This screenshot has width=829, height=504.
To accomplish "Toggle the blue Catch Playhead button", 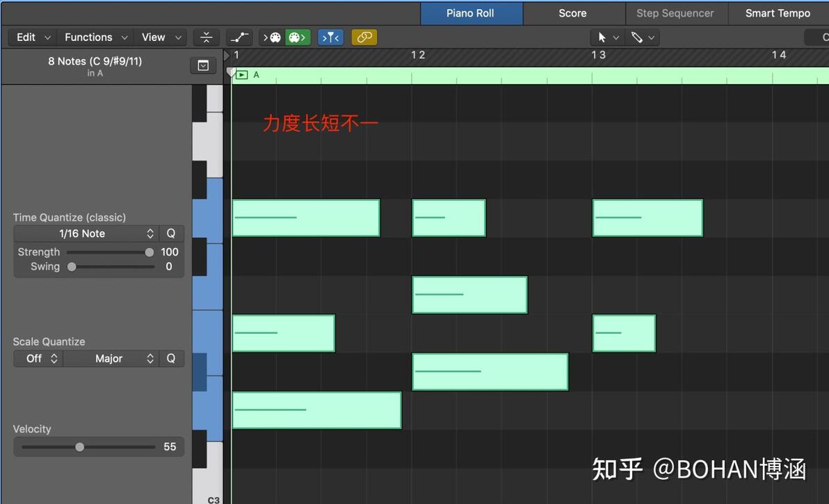I will point(330,38).
